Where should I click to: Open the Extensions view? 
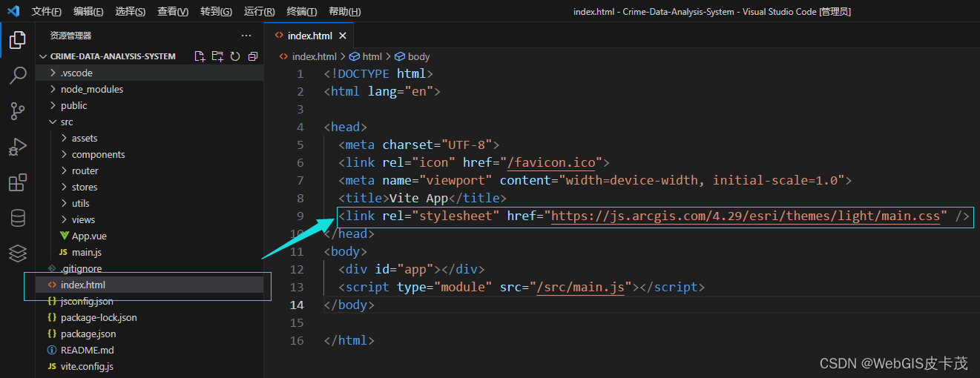click(17, 182)
